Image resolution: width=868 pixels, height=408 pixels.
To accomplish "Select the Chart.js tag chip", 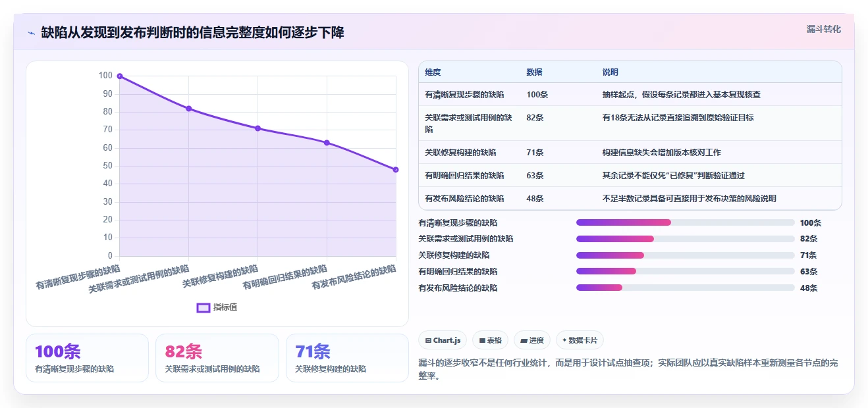I will (x=443, y=340).
